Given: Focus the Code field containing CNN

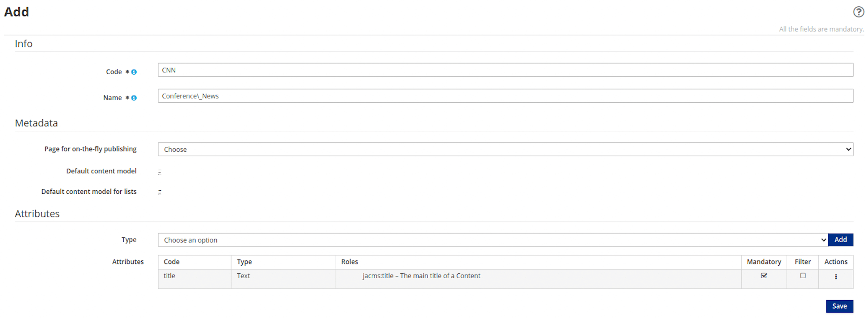Looking at the screenshot, I should coord(505,70).
